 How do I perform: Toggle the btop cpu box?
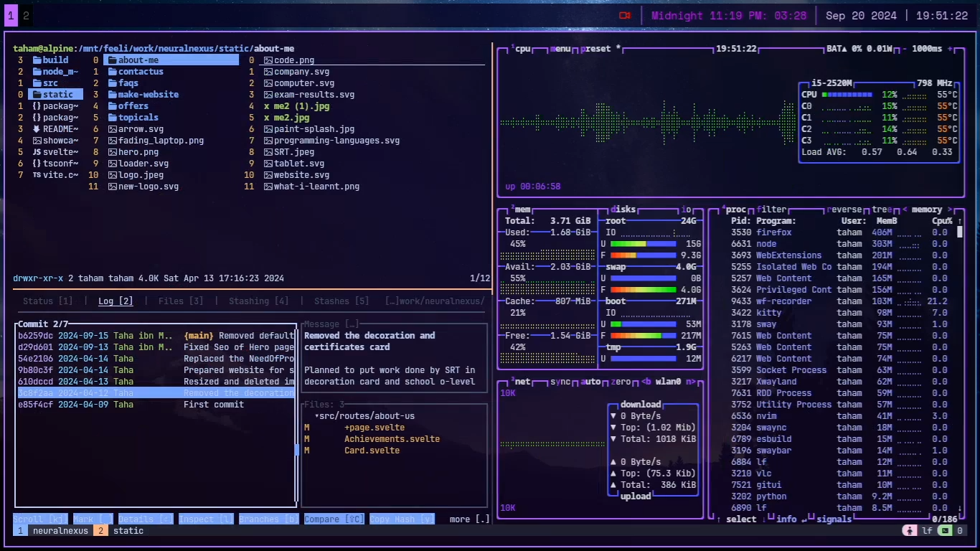point(522,49)
